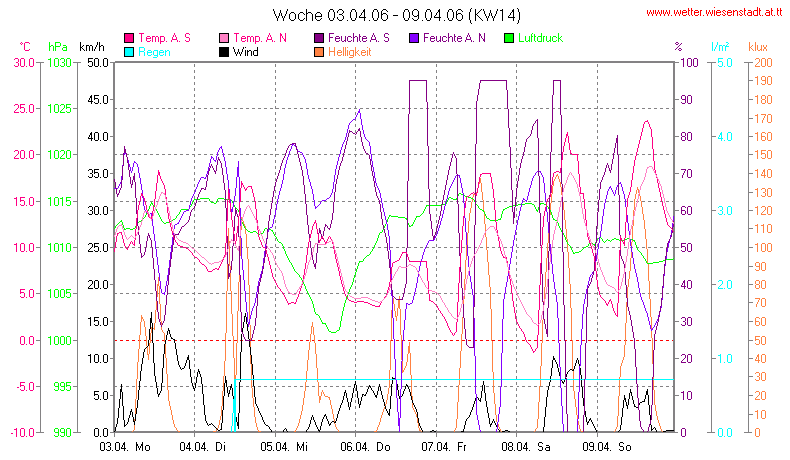Viewport: 790px width, 460px height.
Task: Click the 100 humidity axis value
Action: click(x=689, y=63)
